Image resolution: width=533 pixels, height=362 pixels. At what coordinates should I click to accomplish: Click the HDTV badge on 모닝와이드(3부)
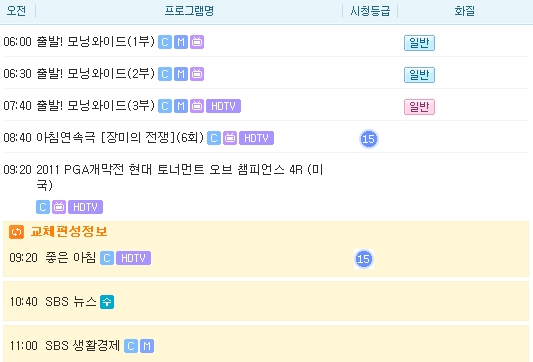pos(223,106)
